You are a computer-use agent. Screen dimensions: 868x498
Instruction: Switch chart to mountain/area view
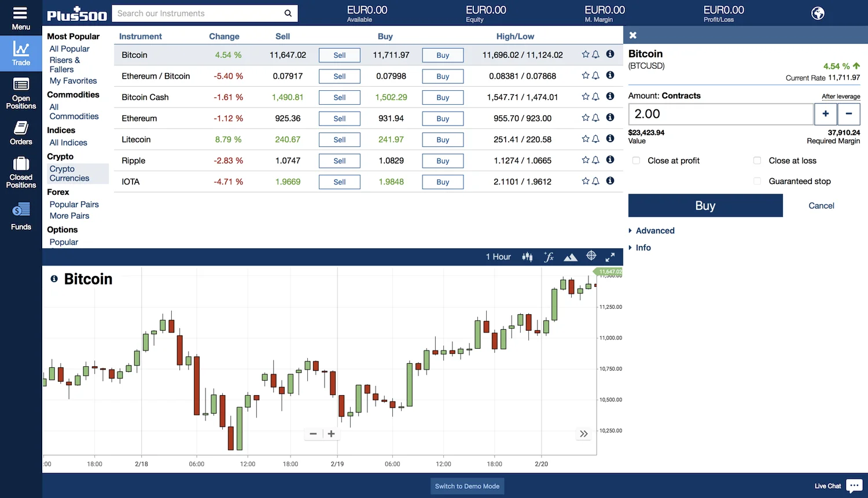(x=571, y=256)
